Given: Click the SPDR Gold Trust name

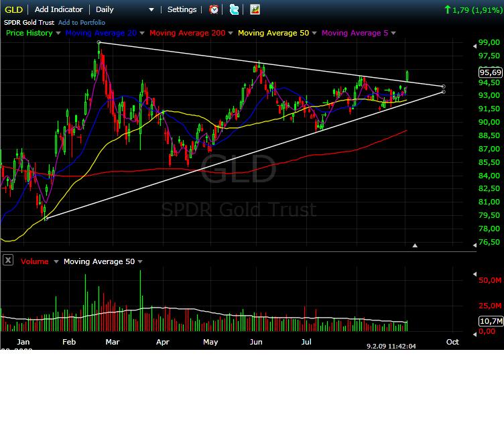Looking at the screenshot, I should pyautogui.click(x=29, y=23).
